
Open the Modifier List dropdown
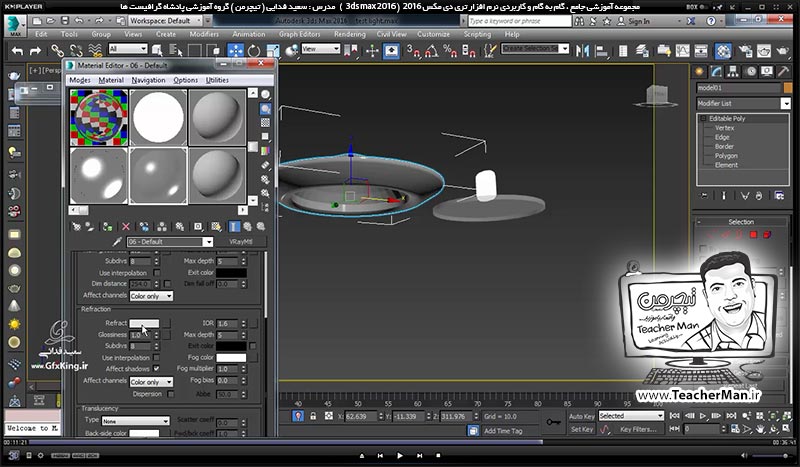click(785, 103)
